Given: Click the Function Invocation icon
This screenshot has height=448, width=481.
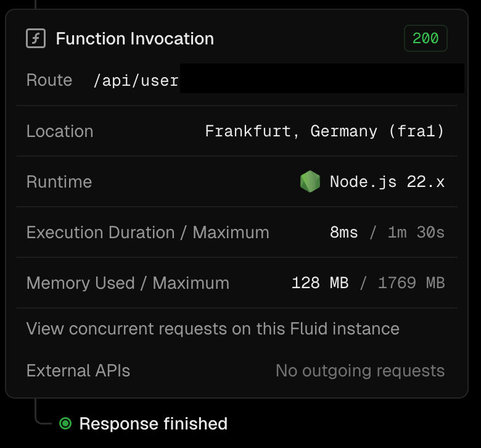Looking at the screenshot, I should [x=36, y=38].
